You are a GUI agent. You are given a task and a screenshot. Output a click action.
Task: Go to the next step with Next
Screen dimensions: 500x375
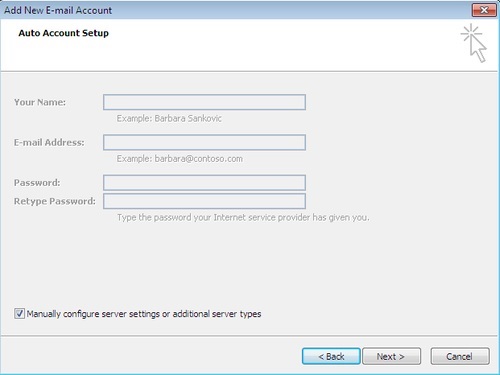click(391, 356)
